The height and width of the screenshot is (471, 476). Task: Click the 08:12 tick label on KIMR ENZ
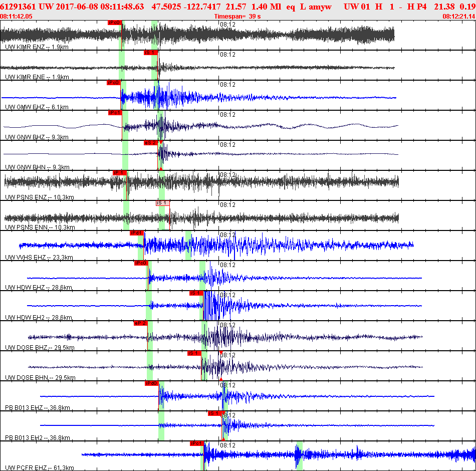(227, 24)
